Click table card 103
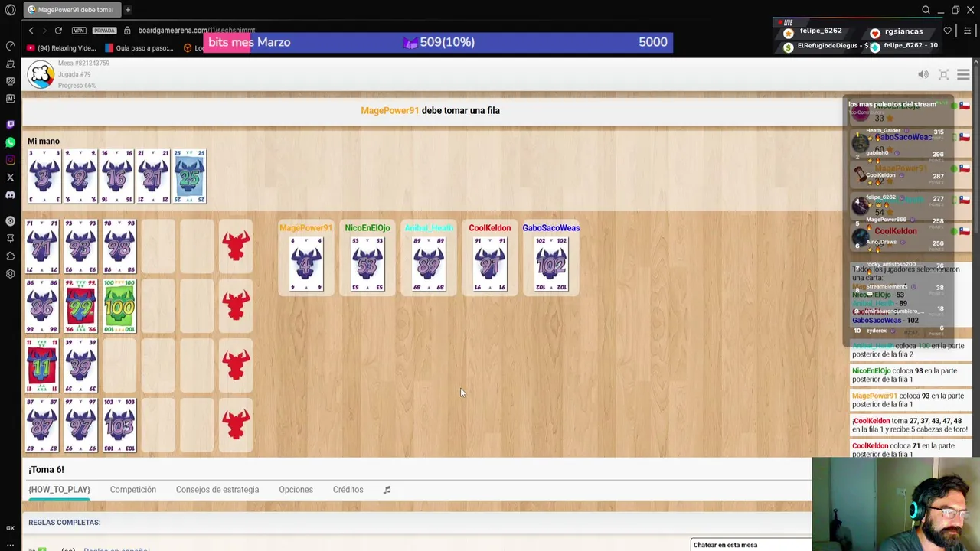Screen dimensions: 980x551 tap(119, 423)
